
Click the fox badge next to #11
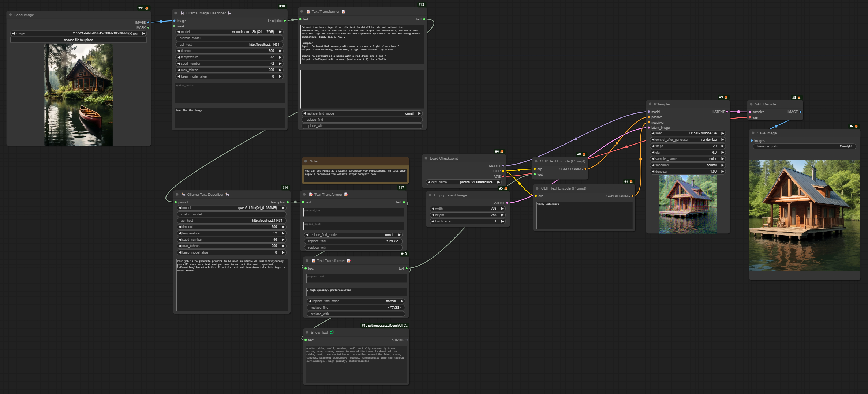(x=147, y=8)
